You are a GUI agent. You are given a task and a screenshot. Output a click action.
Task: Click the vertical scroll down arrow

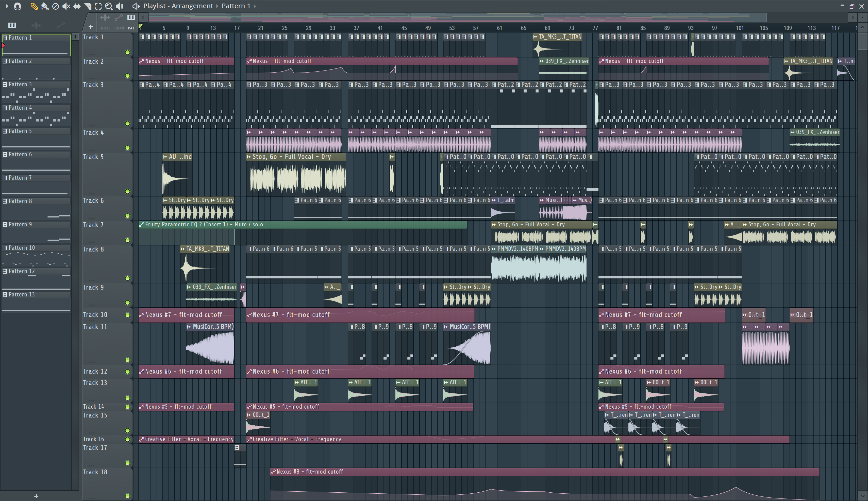(x=862, y=496)
